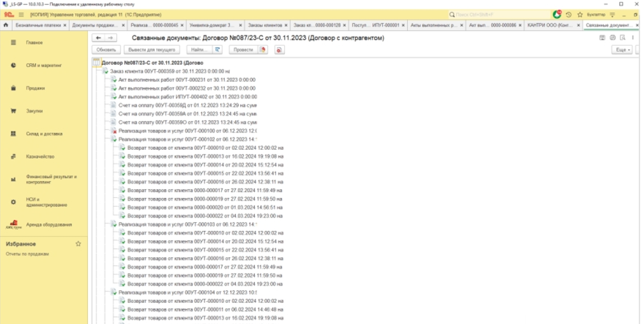Click the find-next icon beside Найти
644x324 pixels.
click(x=218, y=50)
